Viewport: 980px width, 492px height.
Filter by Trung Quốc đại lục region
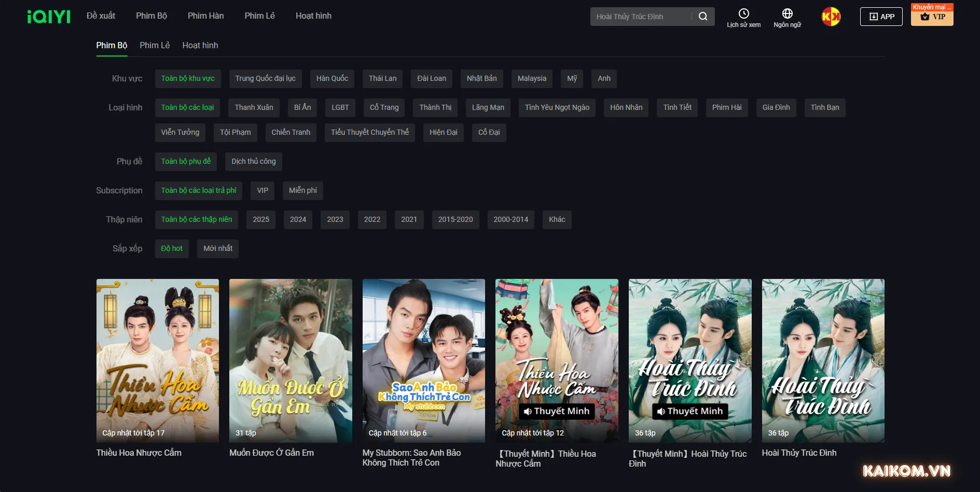click(x=265, y=79)
